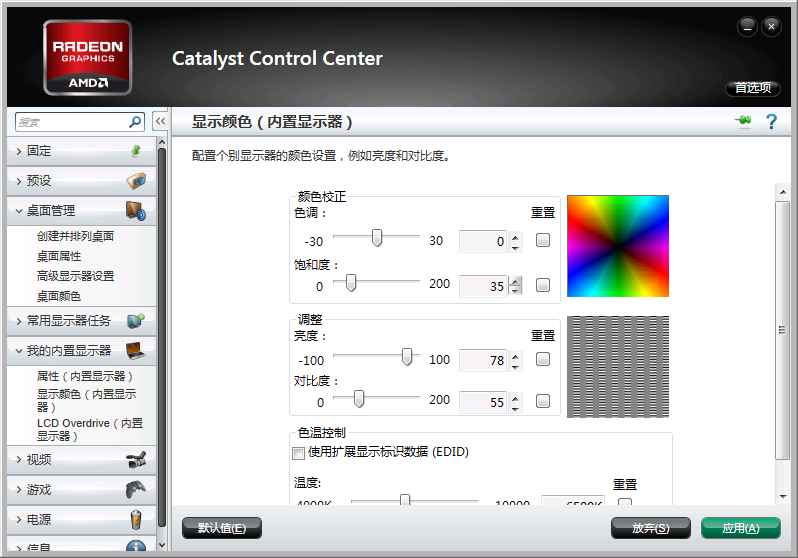Open help with the question mark icon
798x558 pixels.
point(771,121)
